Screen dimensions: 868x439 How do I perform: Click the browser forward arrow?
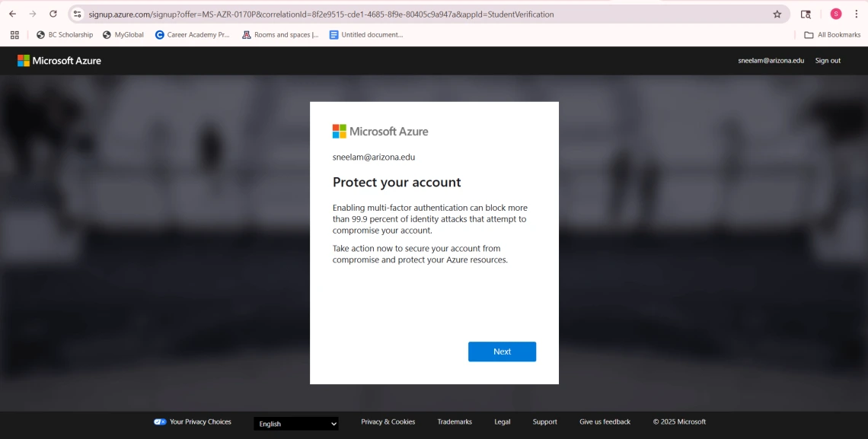coord(33,14)
